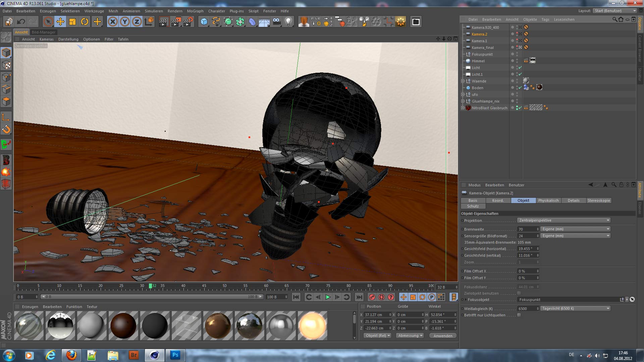Add a light object from toolbar
The image size is (644, 362).
click(288, 22)
